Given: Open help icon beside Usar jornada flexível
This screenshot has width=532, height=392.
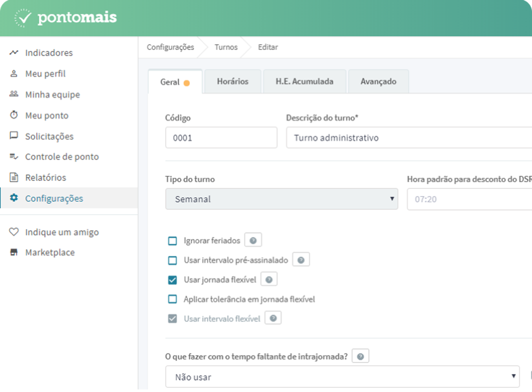Looking at the screenshot, I should [x=269, y=280].
